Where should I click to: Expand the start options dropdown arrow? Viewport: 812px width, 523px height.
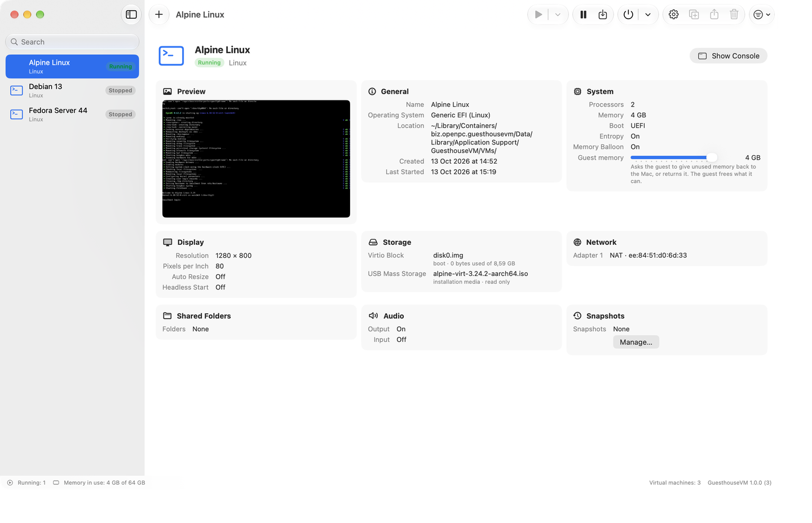point(558,15)
